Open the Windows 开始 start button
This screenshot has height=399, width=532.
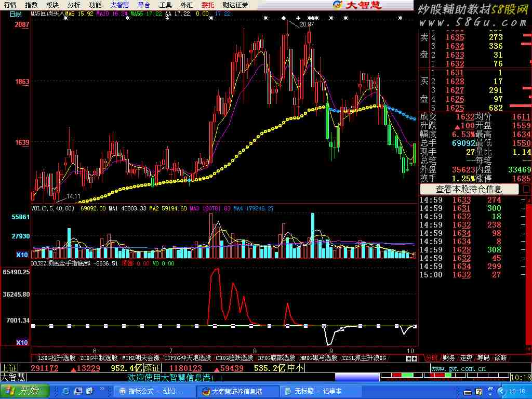(x=24, y=391)
